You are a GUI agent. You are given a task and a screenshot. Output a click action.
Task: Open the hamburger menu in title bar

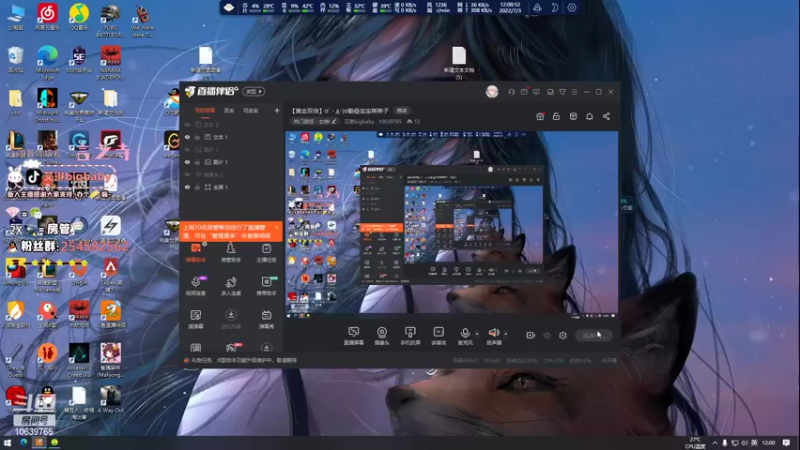pyautogui.click(x=574, y=92)
